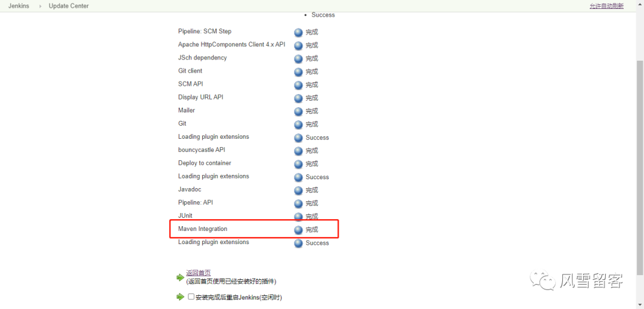Select the Apache HttpComponents Client 4.x API text
Viewport: 644px width, 309px height.
pyautogui.click(x=231, y=44)
